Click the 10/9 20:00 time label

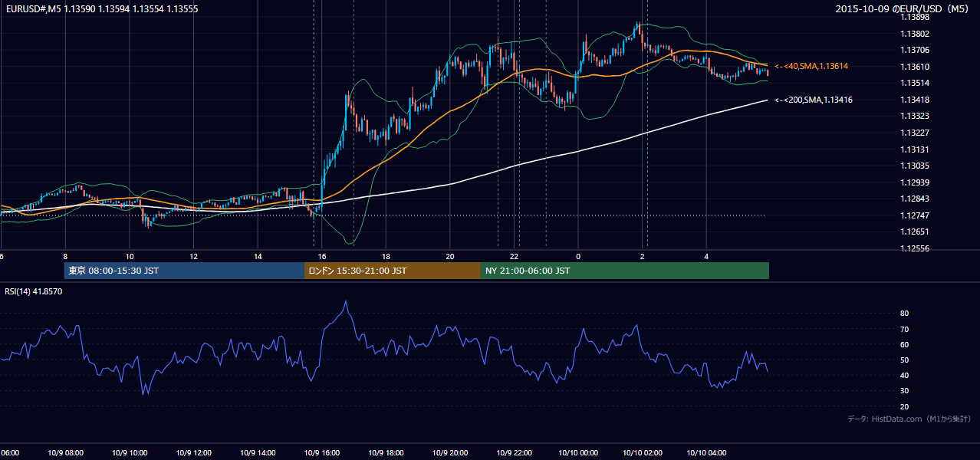pyautogui.click(x=450, y=453)
